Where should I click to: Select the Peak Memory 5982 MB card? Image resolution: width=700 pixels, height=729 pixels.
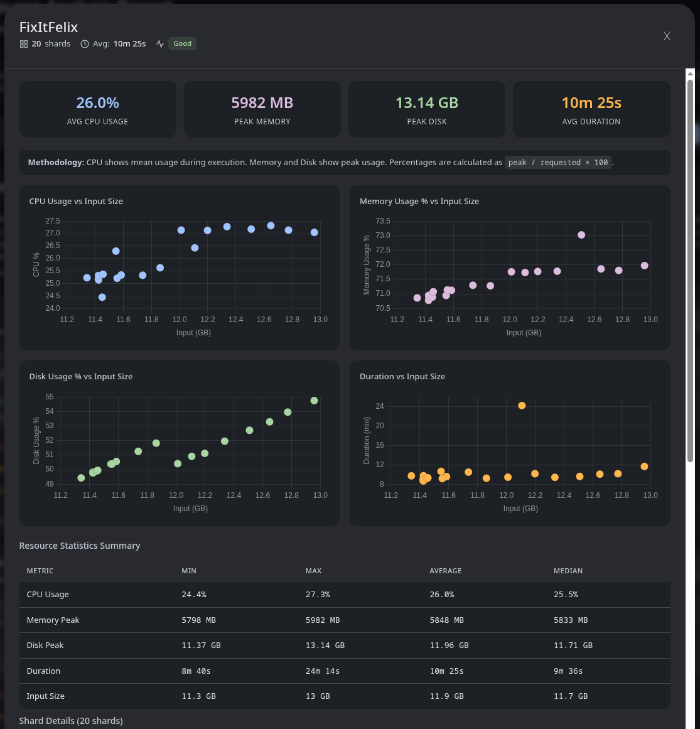pyautogui.click(x=262, y=109)
